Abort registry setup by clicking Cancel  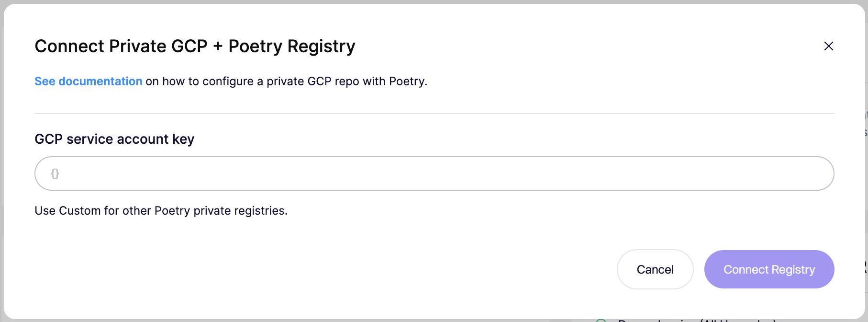tap(655, 269)
